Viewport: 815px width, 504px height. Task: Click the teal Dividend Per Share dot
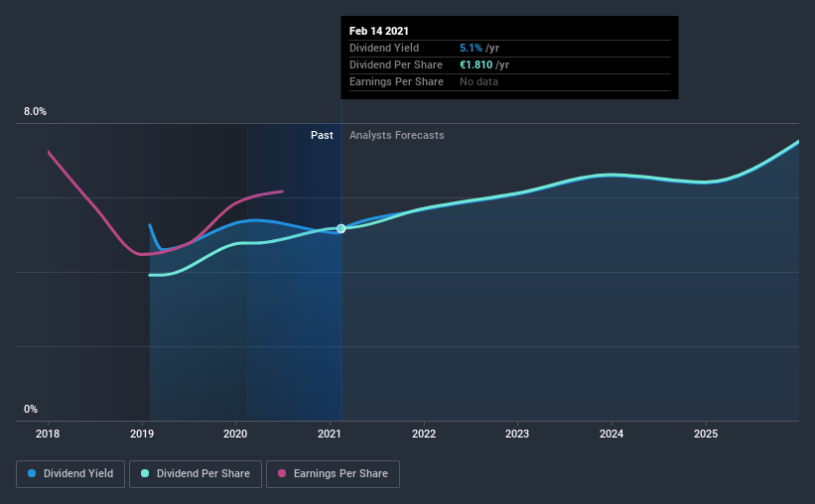tap(145, 473)
